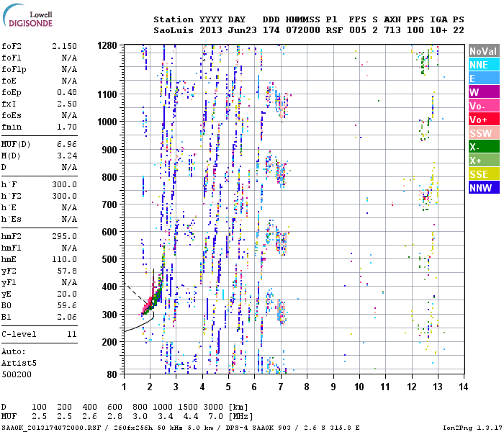This screenshot has height=432, width=504.
Task: Click the Artist5 auto-scaling label
Action: click(19, 363)
